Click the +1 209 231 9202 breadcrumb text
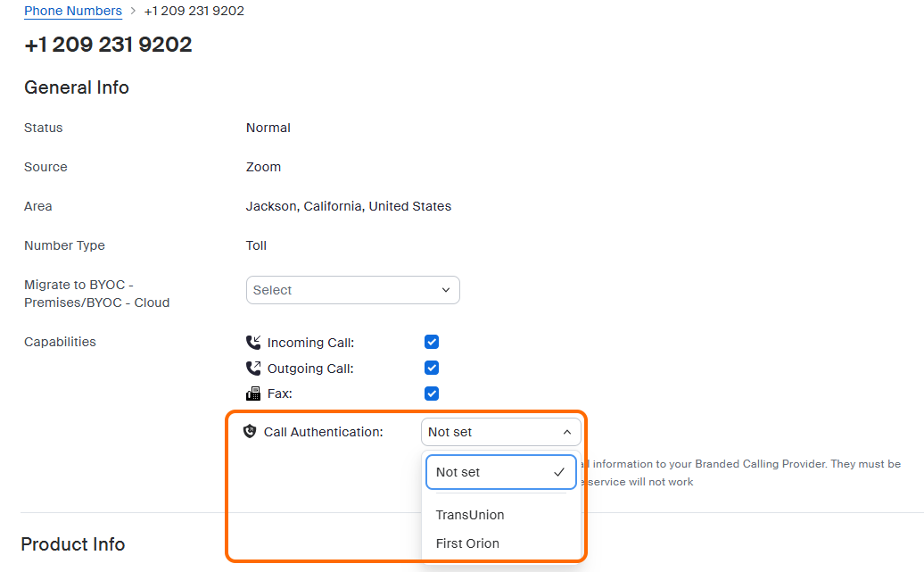Image resolution: width=924 pixels, height=572 pixels. coord(194,11)
